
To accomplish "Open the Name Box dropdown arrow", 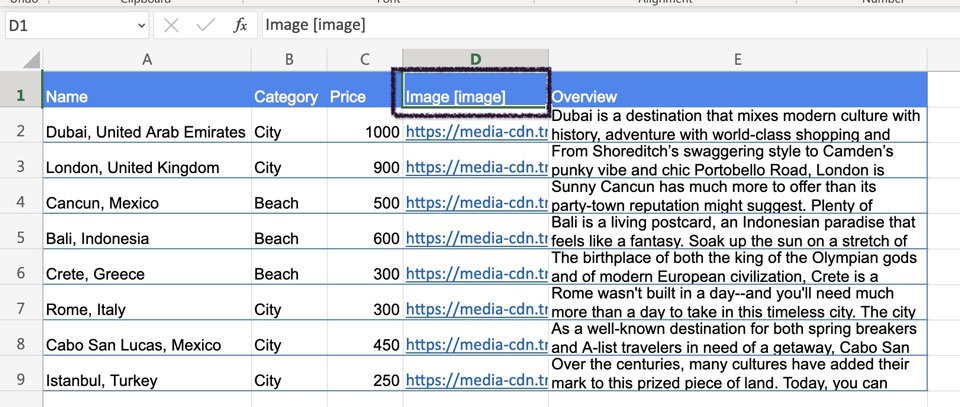I will click(142, 26).
